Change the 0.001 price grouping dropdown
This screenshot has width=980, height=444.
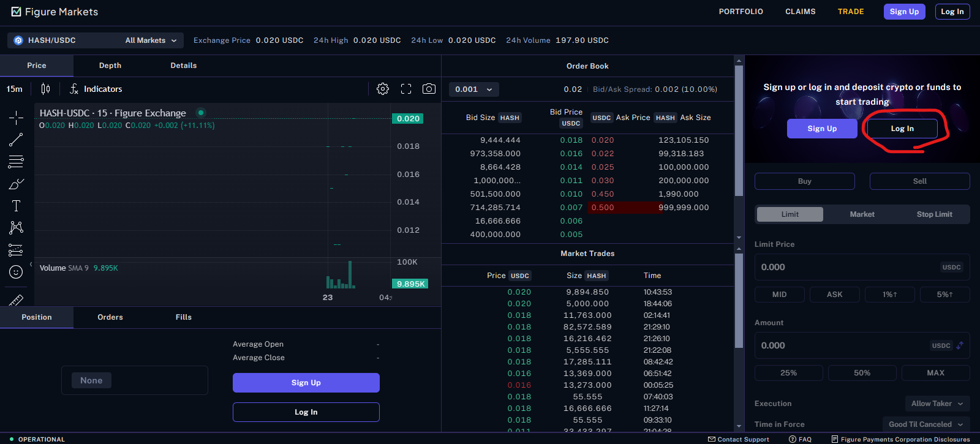click(x=474, y=89)
